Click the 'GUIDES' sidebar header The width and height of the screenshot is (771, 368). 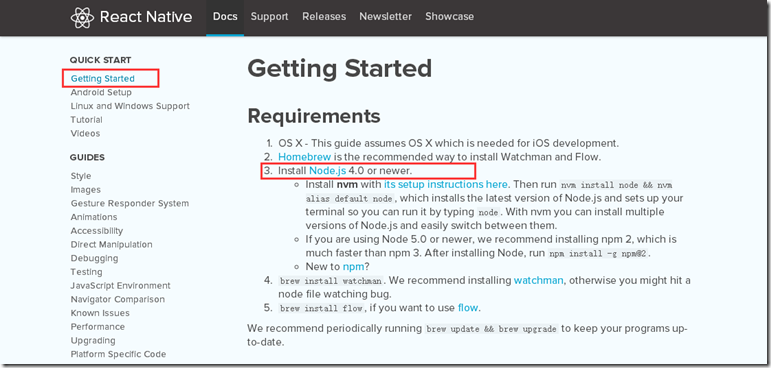pos(87,157)
